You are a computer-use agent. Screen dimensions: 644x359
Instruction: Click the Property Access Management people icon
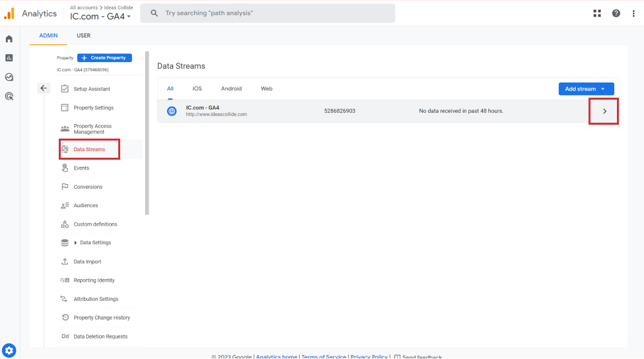pos(65,129)
